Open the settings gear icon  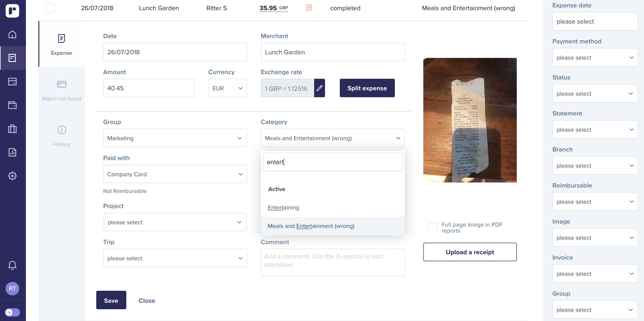(12, 176)
